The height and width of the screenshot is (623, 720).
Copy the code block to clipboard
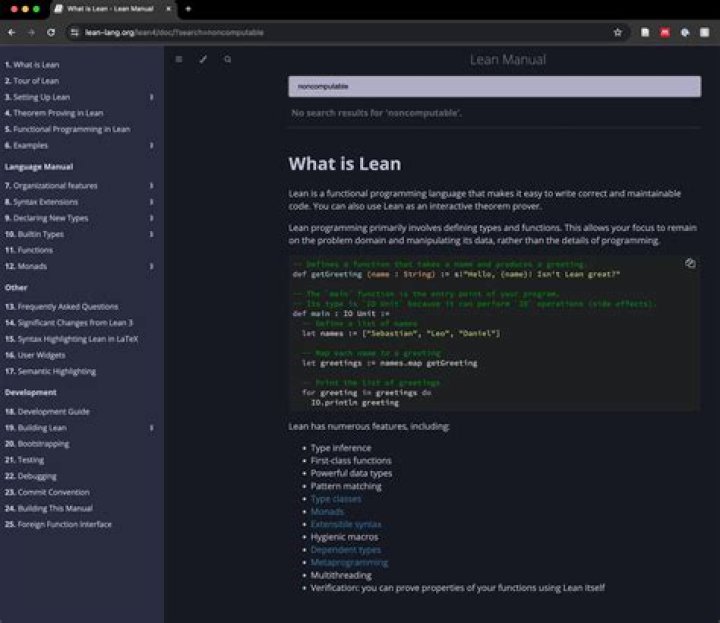[x=690, y=263]
